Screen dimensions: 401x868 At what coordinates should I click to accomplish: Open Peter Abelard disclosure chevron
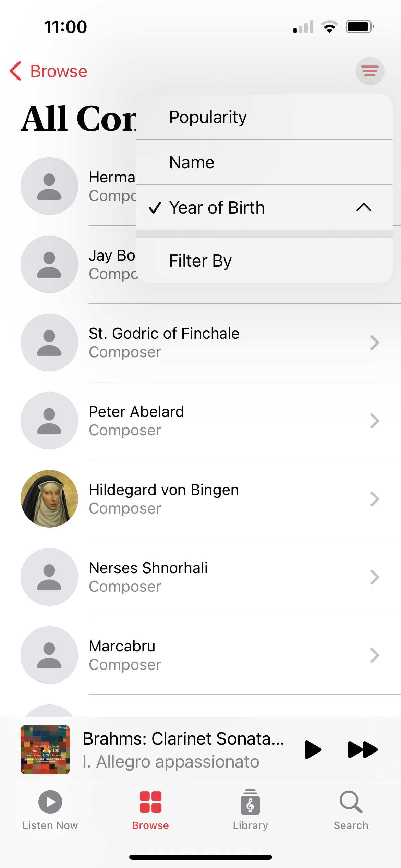[375, 421]
